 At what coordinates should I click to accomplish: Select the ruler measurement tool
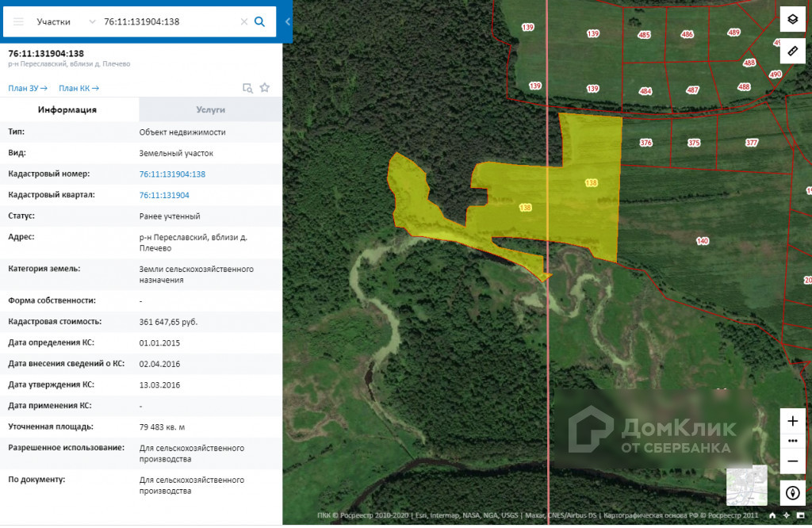(792, 51)
